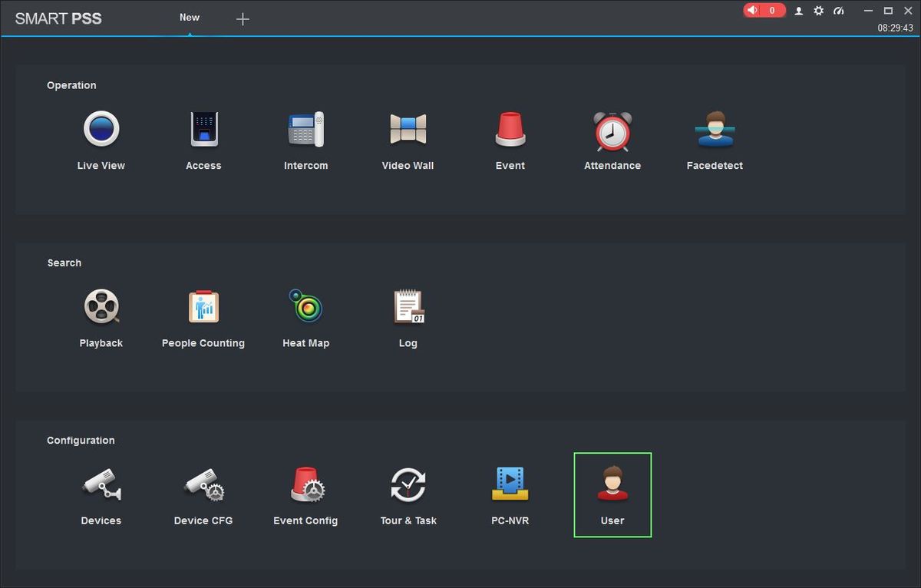The height and width of the screenshot is (588, 921).
Task: Open the PC-NVR configuration
Action: pyautogui.click(x=510, y=485)
